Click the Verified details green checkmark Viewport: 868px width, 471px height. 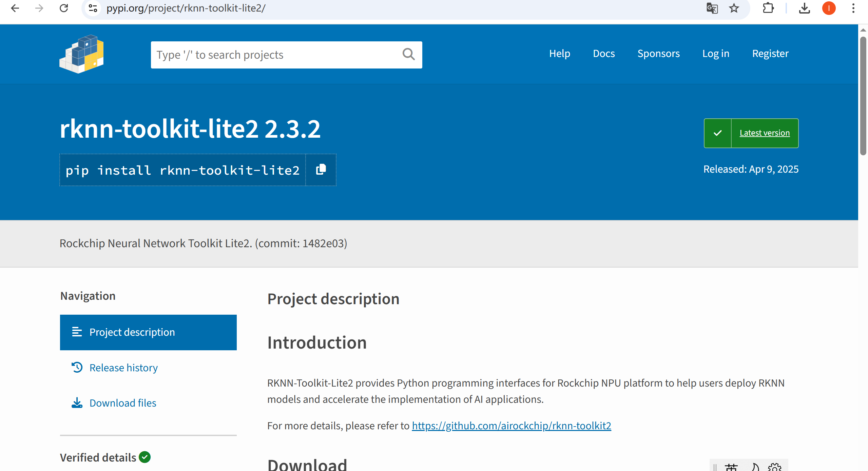pos(145,457)
